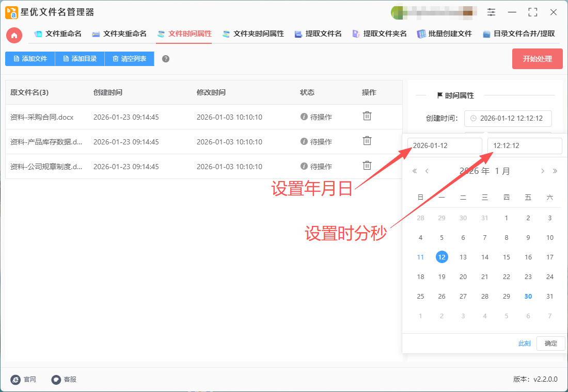
Task: Open the 批量创建文件 tab
Action: [x=445, y=34]
